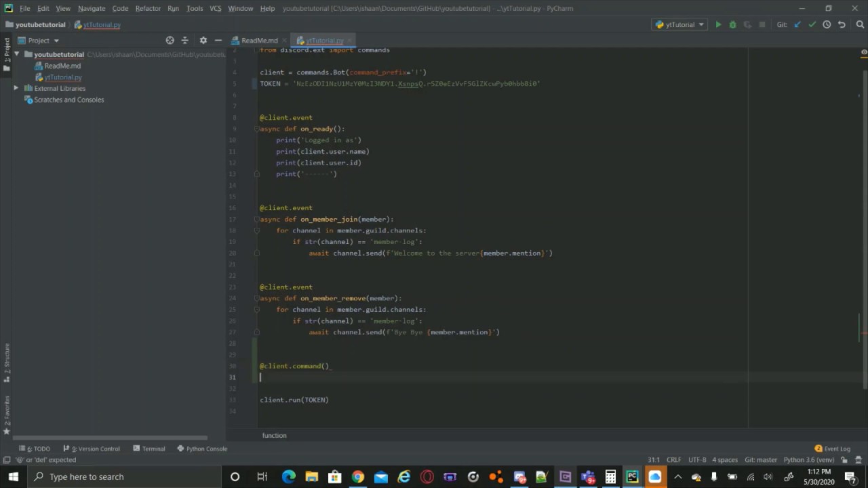The height and width of the screenshot is (488, 868).
Task: Open the Refactor menu
Action: (148, 8)
